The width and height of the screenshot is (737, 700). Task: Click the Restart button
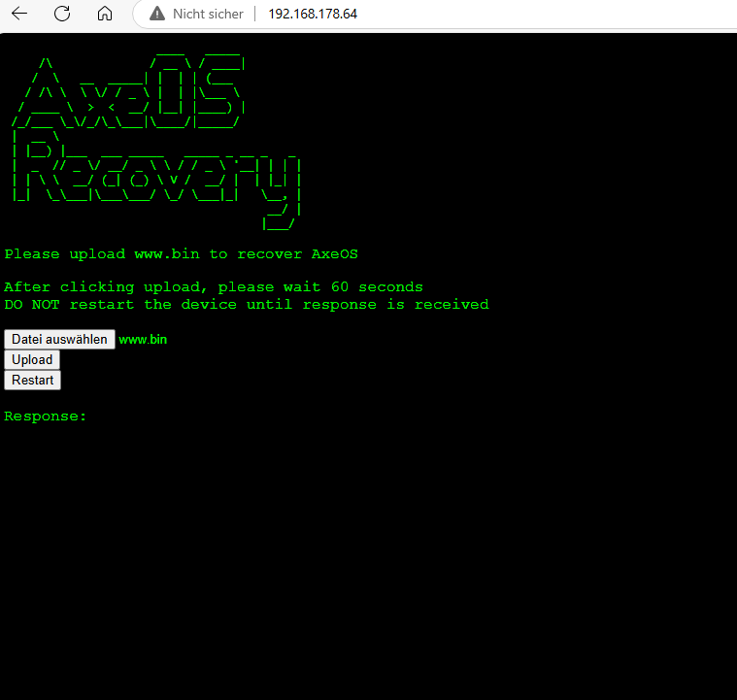coord(32,380)
